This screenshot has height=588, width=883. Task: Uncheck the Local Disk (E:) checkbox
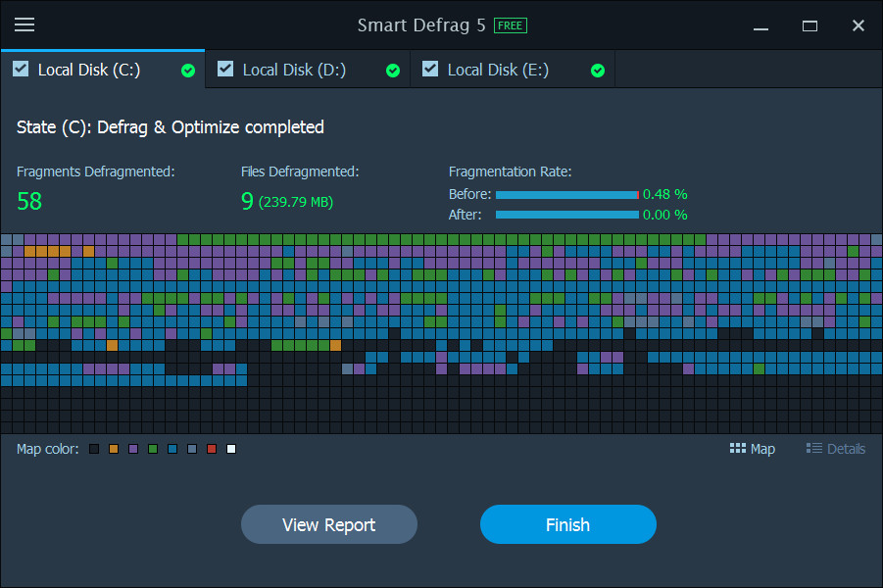click(430, 69)
